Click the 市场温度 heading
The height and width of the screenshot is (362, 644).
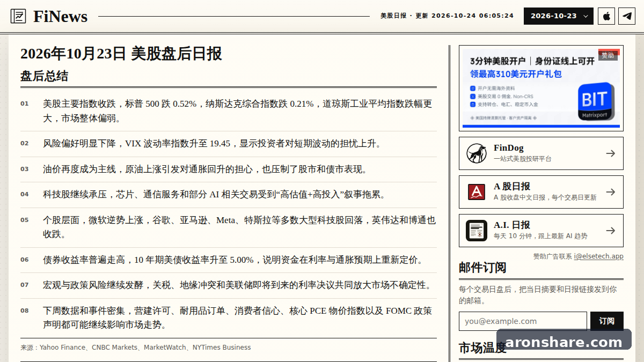point(482,348)
